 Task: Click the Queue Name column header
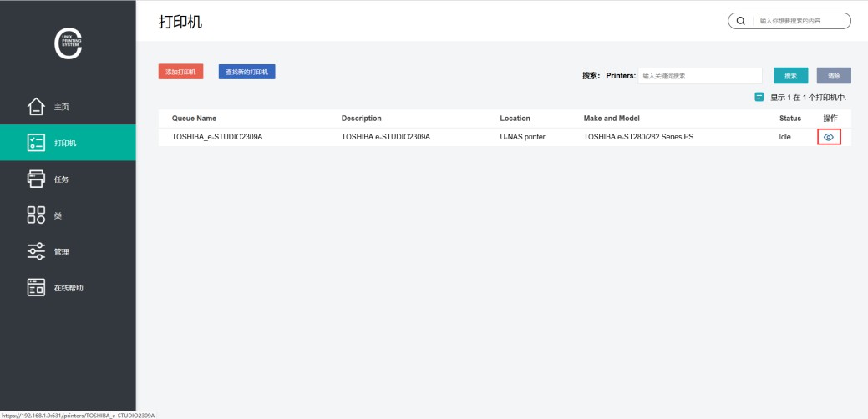coord(194,119)
